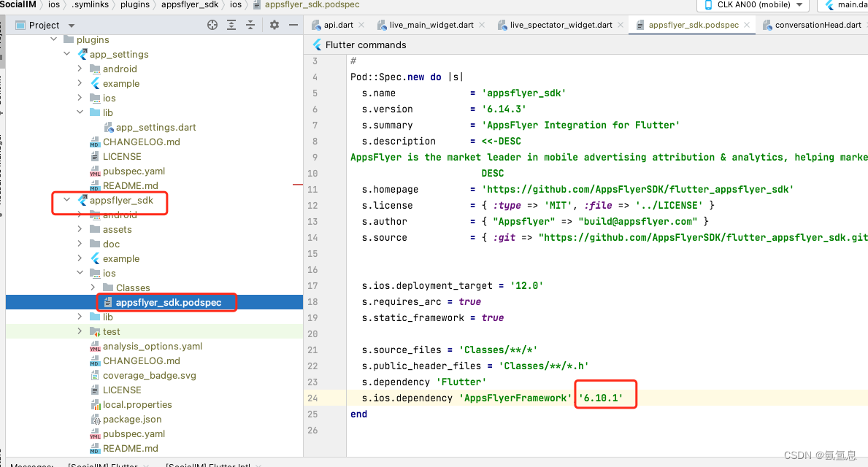Switch to the api.dart tab

(338, 25)
